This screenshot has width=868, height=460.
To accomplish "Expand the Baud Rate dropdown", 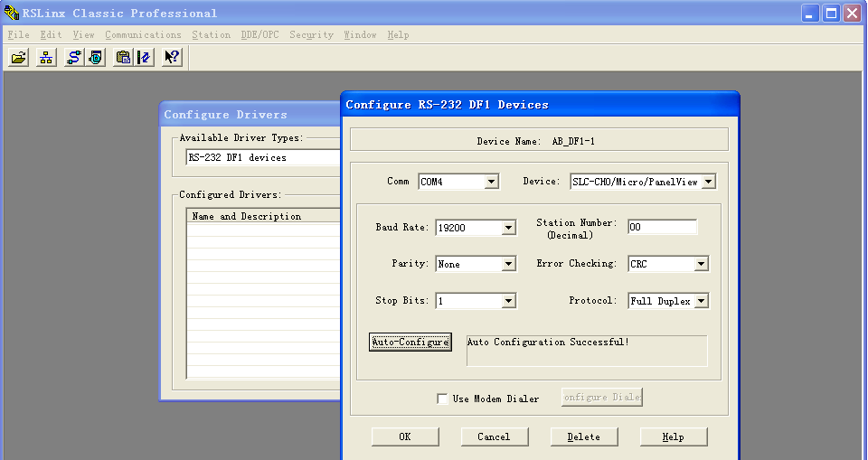I will click(x=508, y=228).
